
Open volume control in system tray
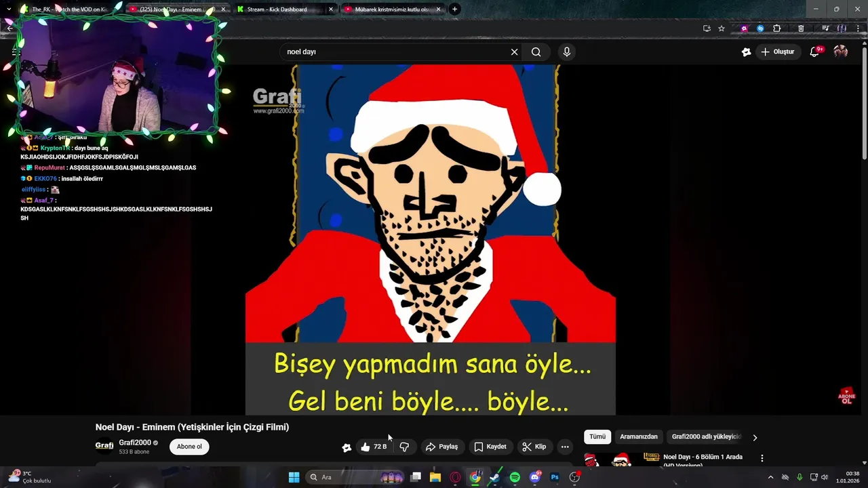(825, 477)
